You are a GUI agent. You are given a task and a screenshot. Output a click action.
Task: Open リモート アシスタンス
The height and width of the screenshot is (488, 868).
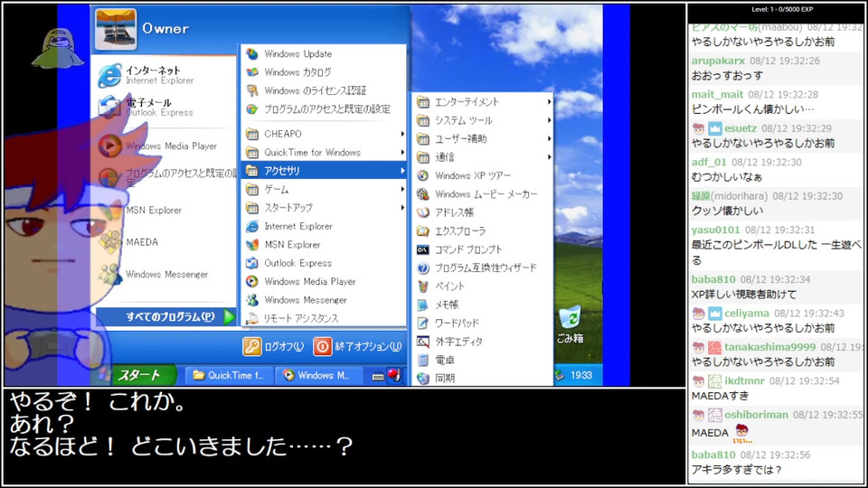pyautogui.click(x=324, y=318)
